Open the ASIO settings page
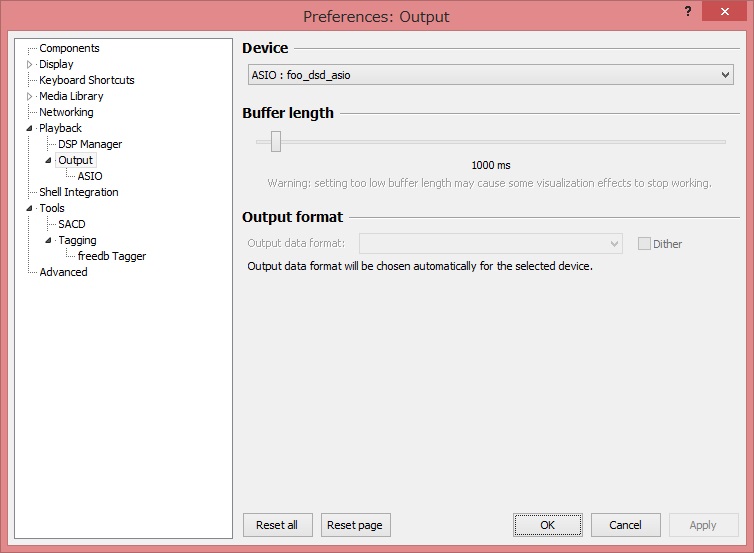 90,176
